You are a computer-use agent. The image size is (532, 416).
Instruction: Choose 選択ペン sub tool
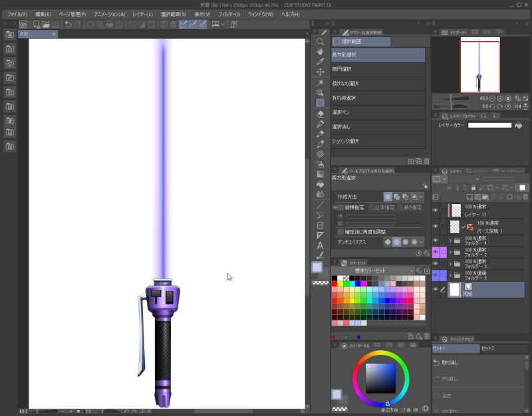pos(378,112)
